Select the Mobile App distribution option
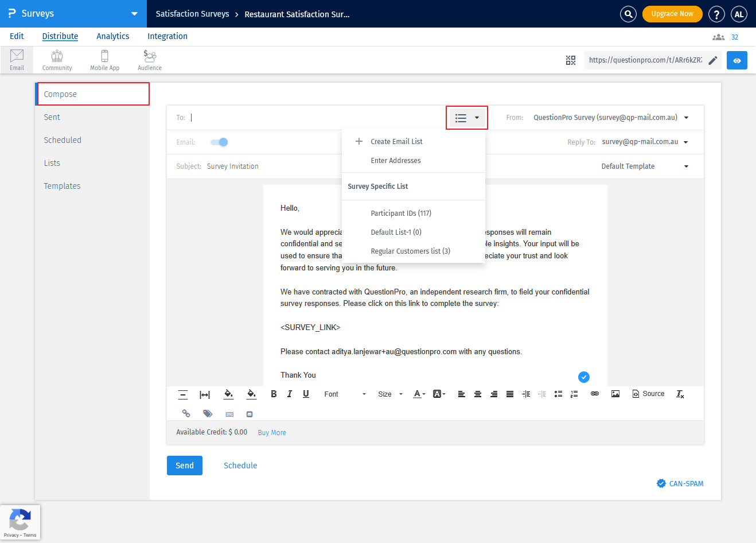The image size is (756, 543). click(104, 59)
